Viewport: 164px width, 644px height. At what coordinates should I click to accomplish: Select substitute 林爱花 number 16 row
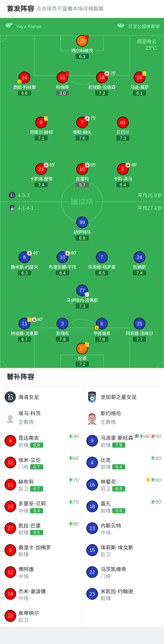(x=123, y=485)
